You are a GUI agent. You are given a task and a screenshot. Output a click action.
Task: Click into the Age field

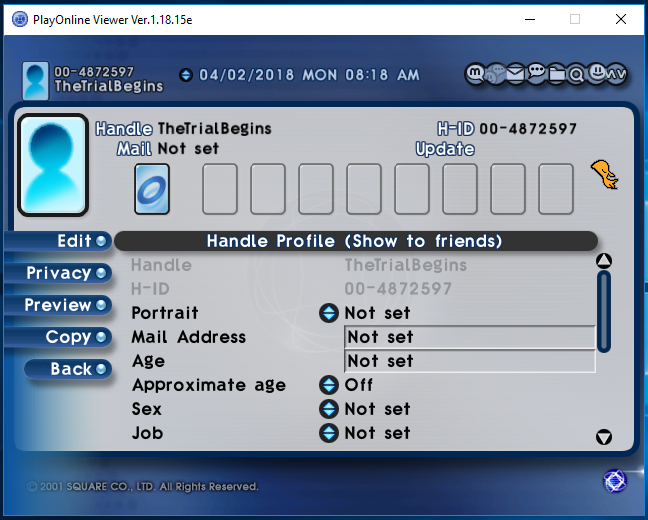470,361
